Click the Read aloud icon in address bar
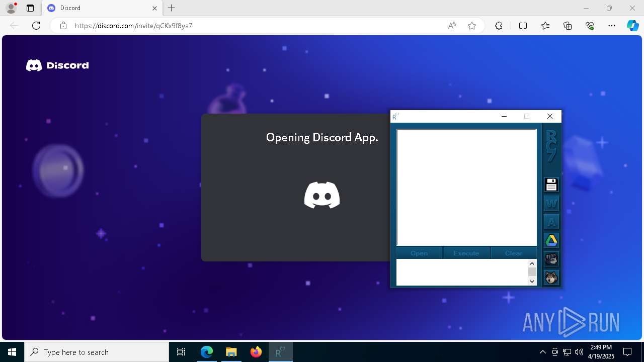Viewport: 644px width, 362px height. click(x=452, y=26)
